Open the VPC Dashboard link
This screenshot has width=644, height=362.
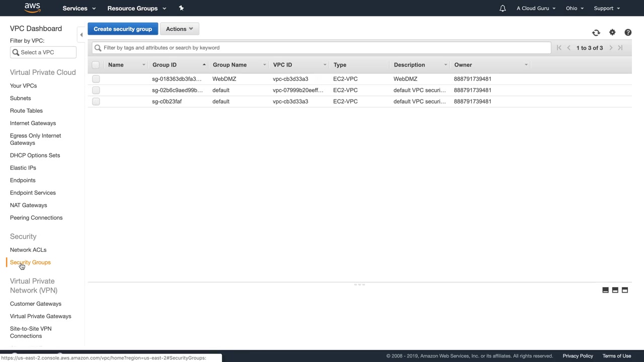click(x=36, y=29)
